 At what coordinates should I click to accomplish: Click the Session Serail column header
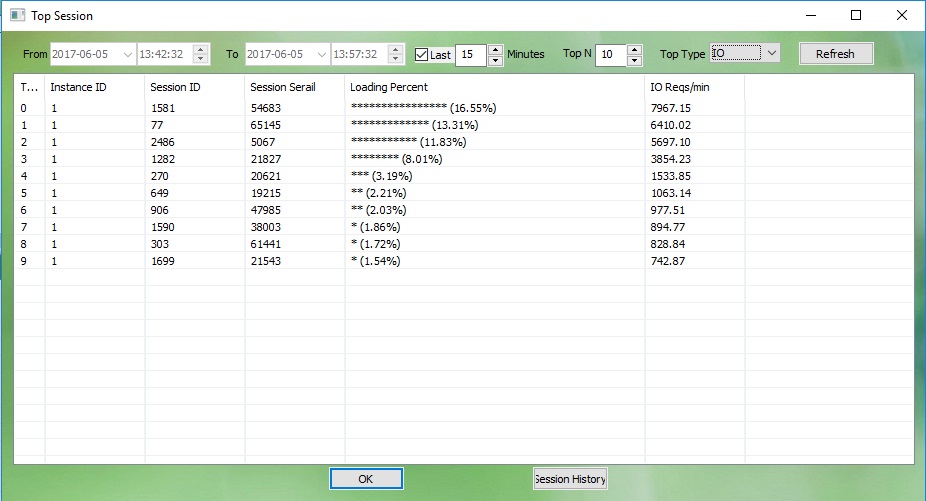point(294,87)
